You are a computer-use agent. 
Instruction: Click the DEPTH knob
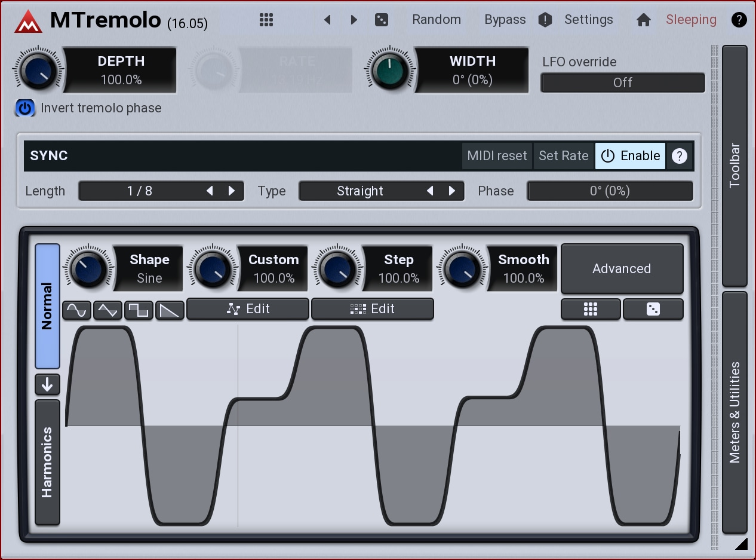tap(39, 70)
